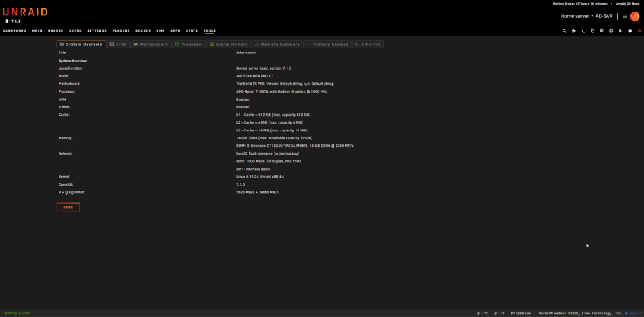Open the VMs menu
Viewport: 644px width, 317px height.
[160, 31]
